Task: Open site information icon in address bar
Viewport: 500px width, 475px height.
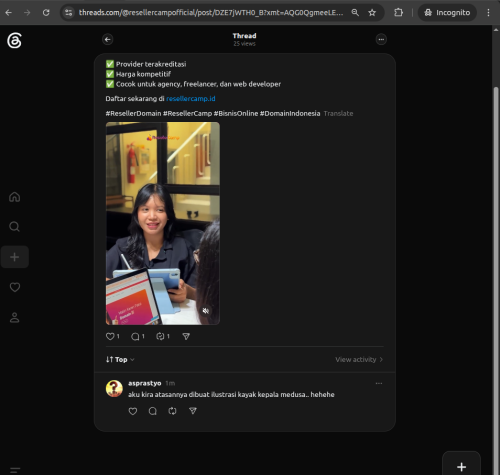Action: click(68, 13)
